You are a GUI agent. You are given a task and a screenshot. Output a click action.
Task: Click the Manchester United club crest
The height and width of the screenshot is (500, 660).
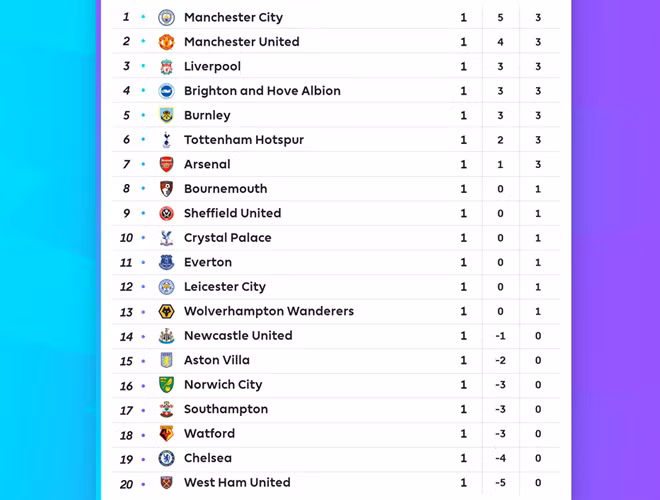coord(166,42)
